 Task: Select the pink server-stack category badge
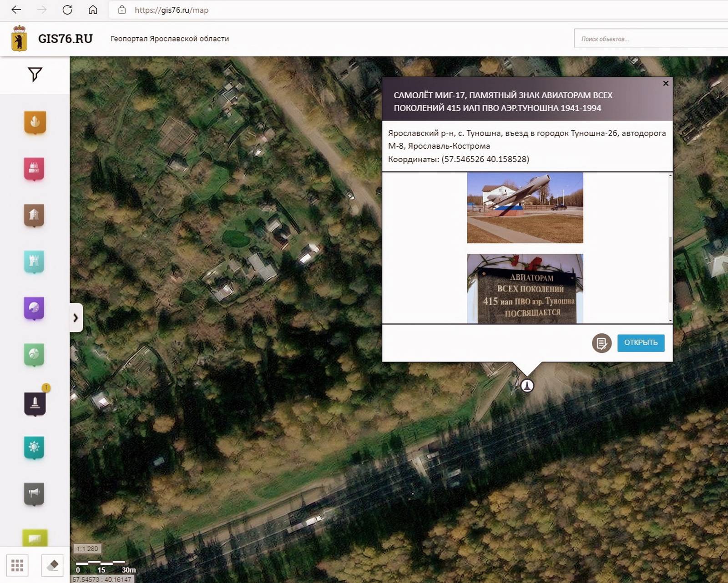click(34, 169)
